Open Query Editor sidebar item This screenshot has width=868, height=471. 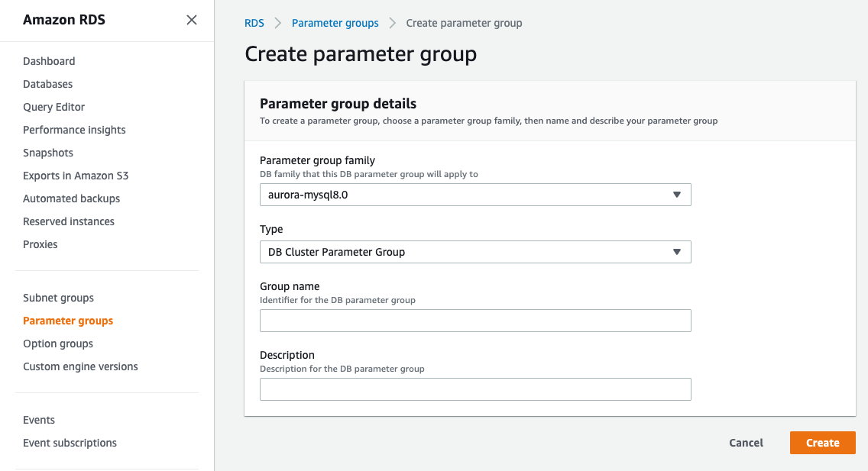pos(54,107)
